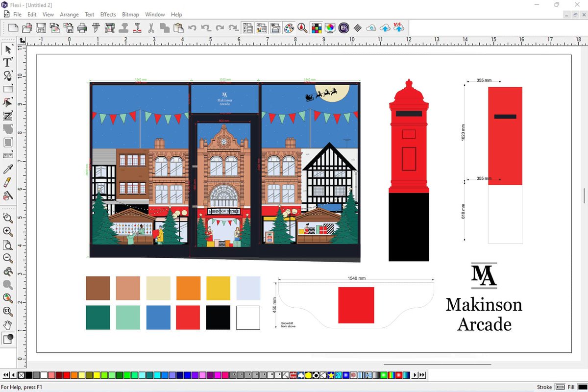Image resolution: width=588 pixels, height=392 pixels.
Task: Click the cloud upload icon
Action: (385, 28)
